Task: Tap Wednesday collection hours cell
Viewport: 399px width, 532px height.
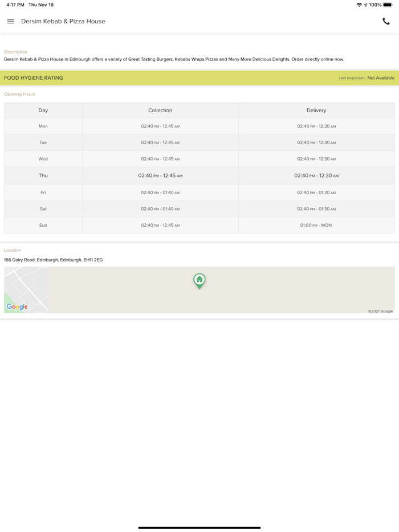Action: pyautogui.click(x=160, y=159)
